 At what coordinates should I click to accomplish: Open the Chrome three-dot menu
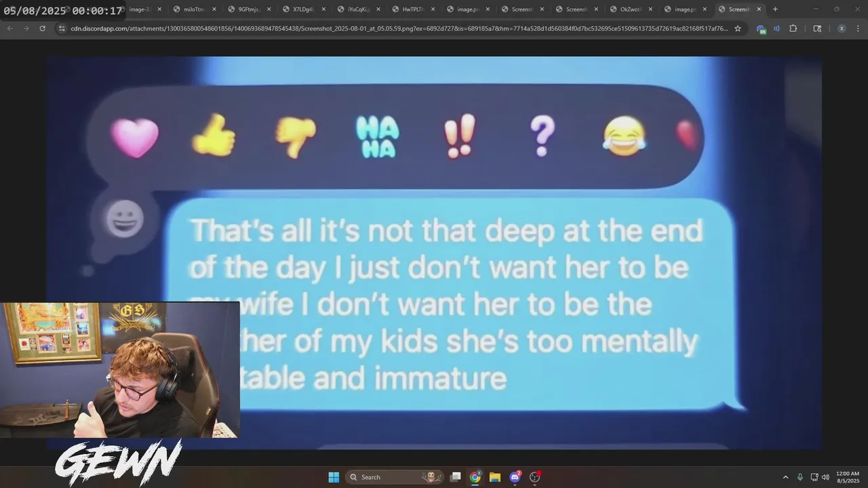click(x=858, y=28)
